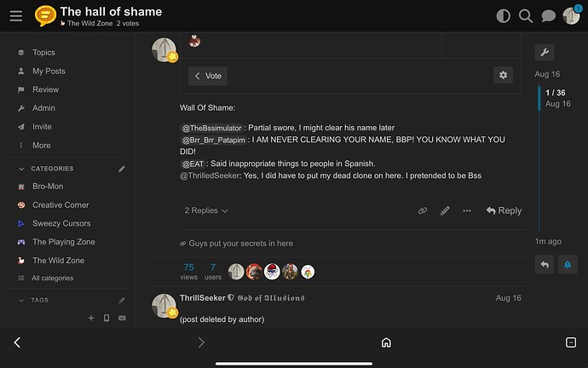The height and width of the screenshot is (368, 588).
Task: Toggle dark/light color mode
Action: pos(503,16)
